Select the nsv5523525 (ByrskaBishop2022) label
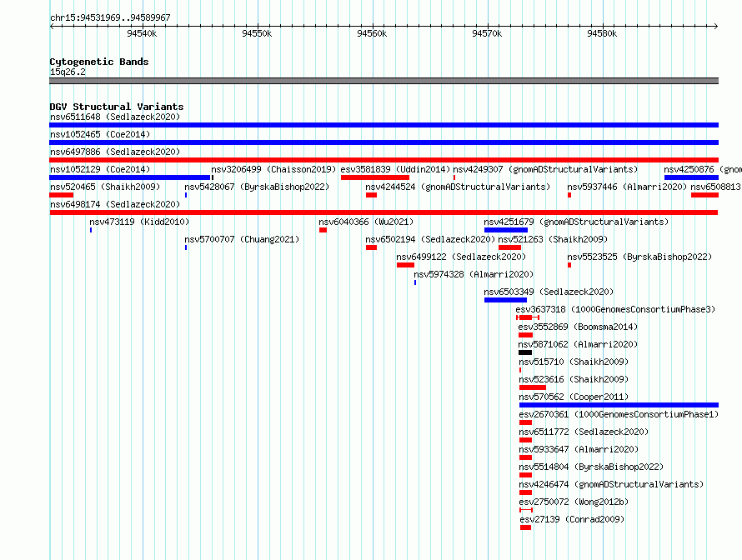 pyautogui.click(x=639, y=257)
